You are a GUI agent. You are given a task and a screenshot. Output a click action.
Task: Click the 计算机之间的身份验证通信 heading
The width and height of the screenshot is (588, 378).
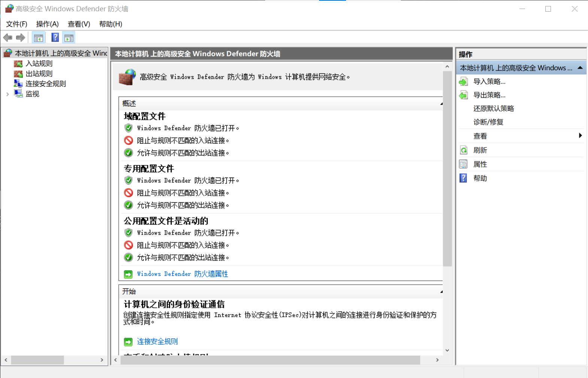(x=174, y=304)
